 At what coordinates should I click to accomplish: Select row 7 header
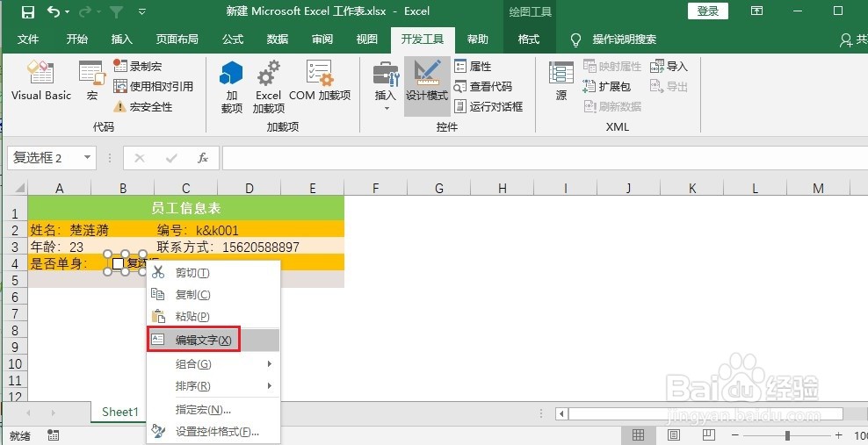[15, 314]
